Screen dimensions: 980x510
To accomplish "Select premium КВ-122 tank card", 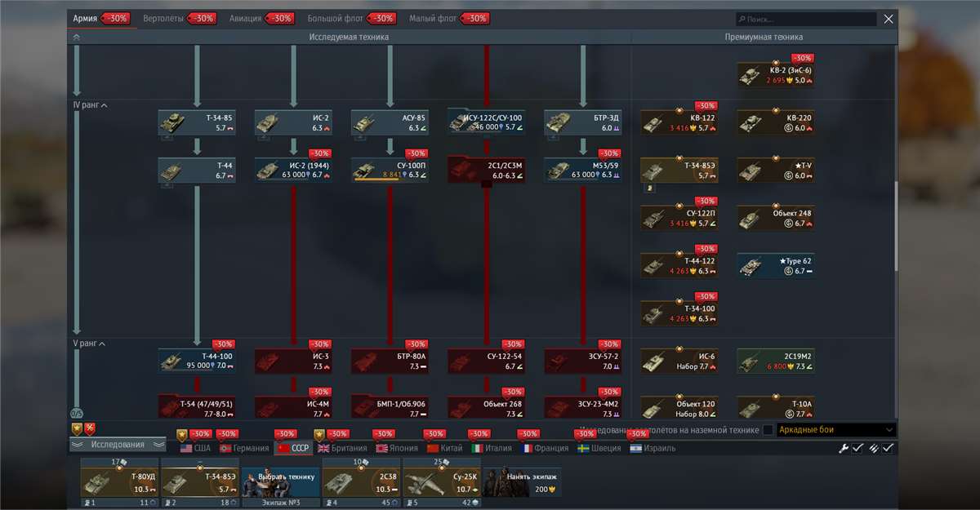I will coord(679,122).
